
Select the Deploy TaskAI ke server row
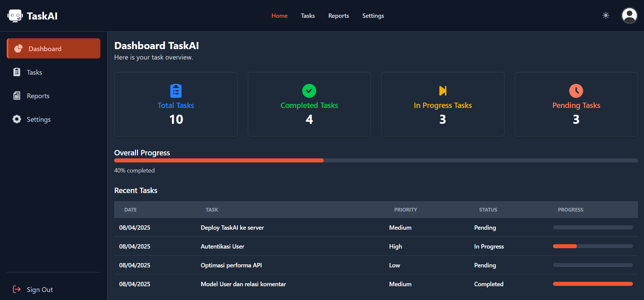(232, 228)
